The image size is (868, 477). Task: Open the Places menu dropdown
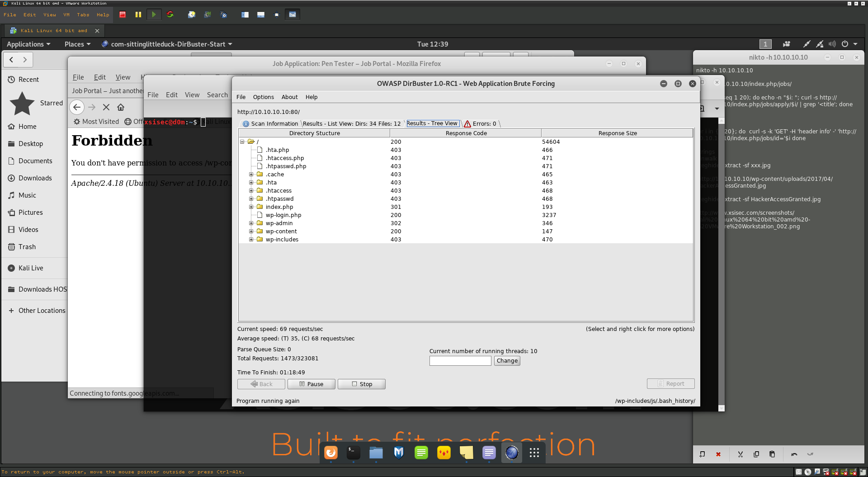77,44
